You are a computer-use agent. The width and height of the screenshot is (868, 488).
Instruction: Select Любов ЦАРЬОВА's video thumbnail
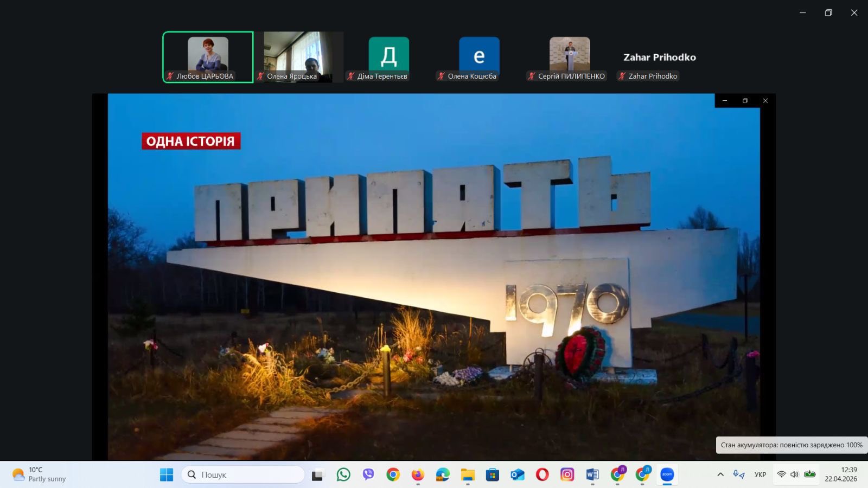pos(208,56)
